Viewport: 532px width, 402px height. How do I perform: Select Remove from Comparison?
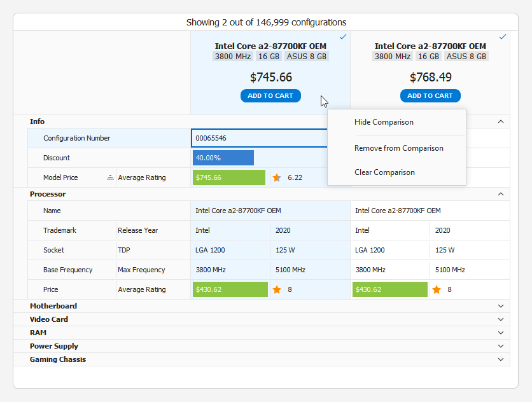pos(399,148)
